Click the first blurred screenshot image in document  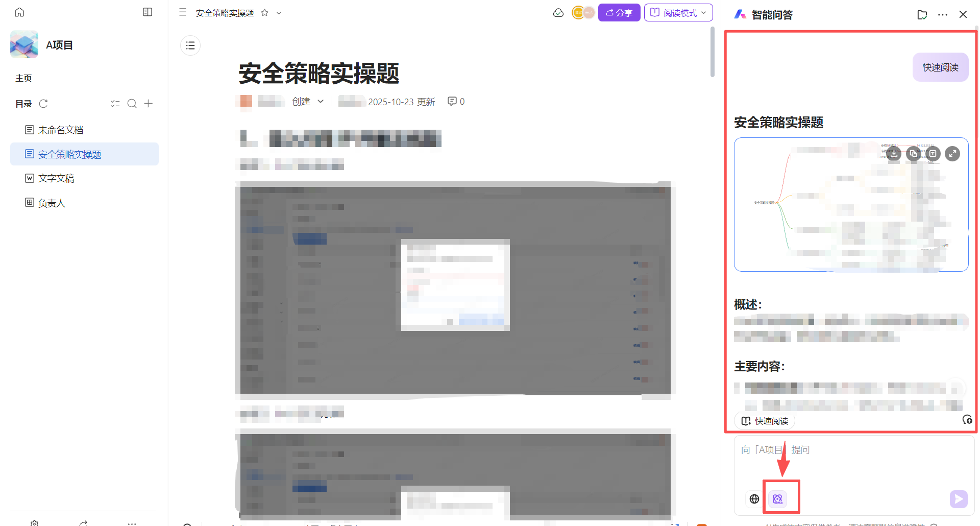click(455, 290)
